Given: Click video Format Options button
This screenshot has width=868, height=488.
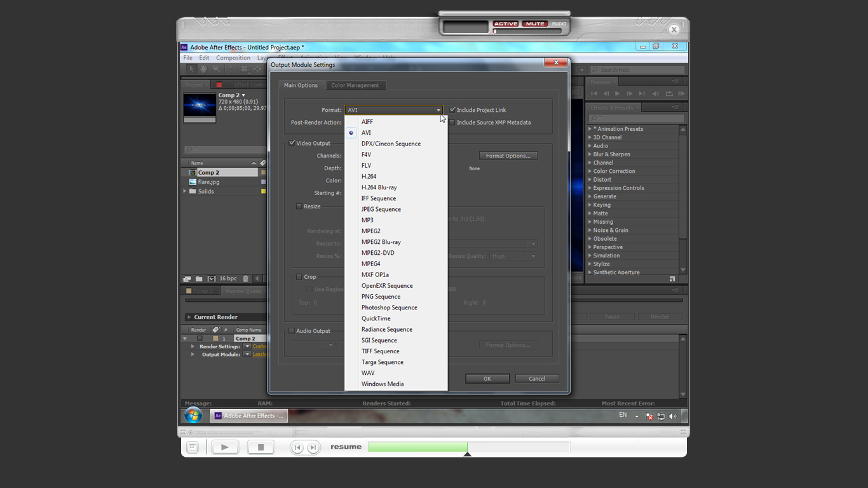Looking at the screenshot, I should (x=508, y=156).
